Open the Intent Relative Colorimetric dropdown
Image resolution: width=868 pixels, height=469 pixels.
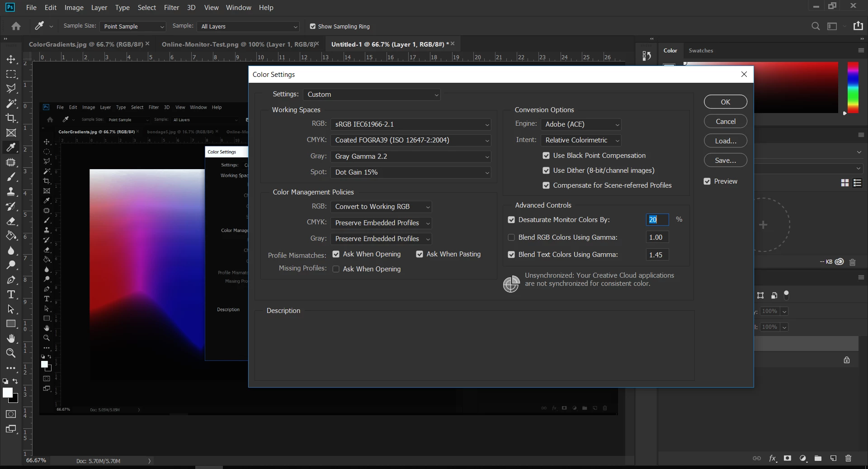click(x=581, y=140)
